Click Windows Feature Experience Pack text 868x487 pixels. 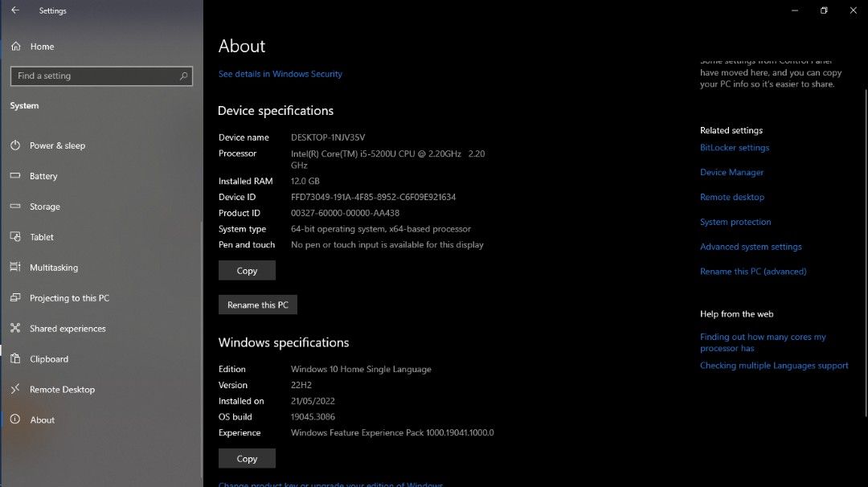point(392,433)
